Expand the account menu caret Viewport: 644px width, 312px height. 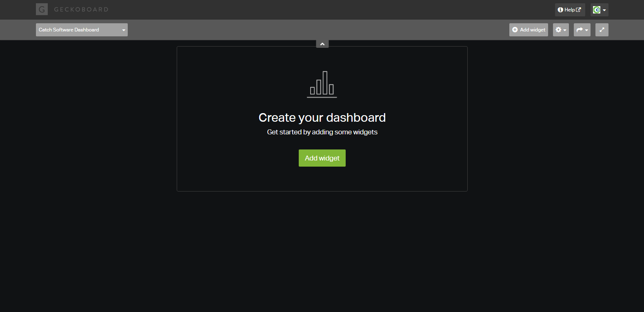pyautogui.click(x=604, y=10)
